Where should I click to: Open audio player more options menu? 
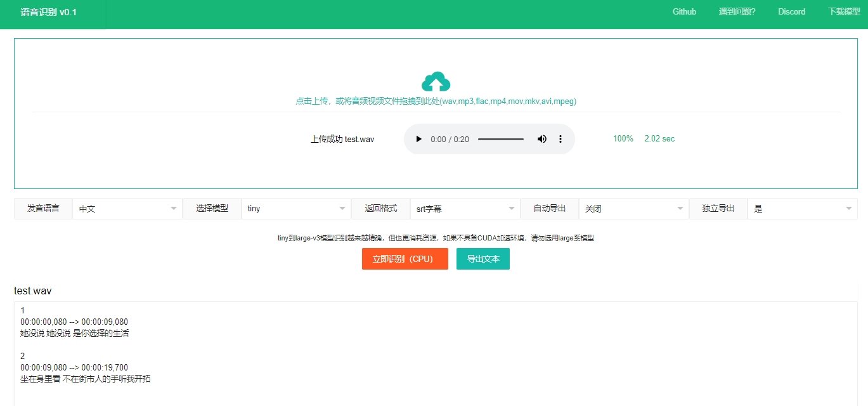click(x=560, y=139)
